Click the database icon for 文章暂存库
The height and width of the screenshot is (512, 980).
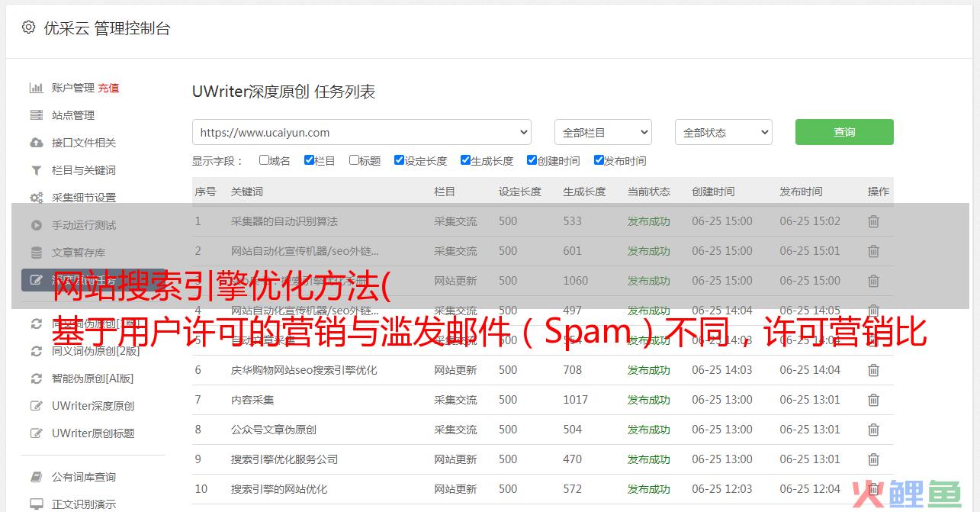[x=36, y=253]
